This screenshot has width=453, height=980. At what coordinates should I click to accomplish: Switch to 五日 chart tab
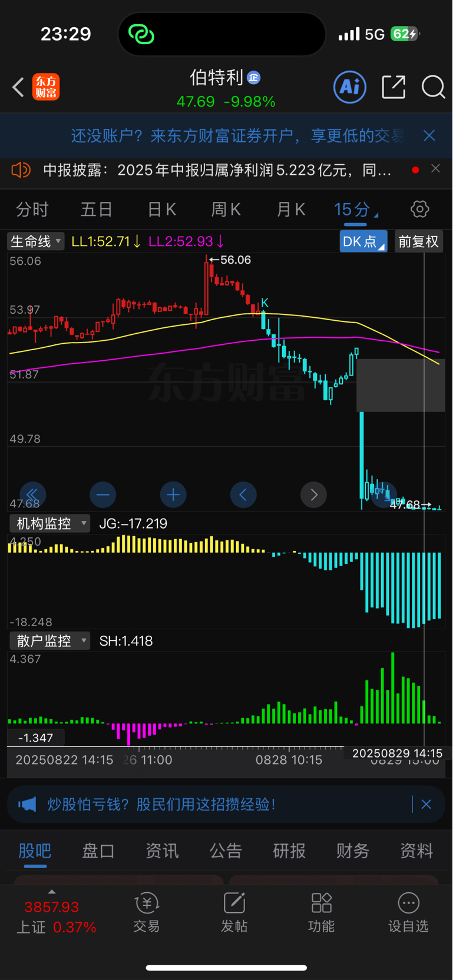point(97,209)
